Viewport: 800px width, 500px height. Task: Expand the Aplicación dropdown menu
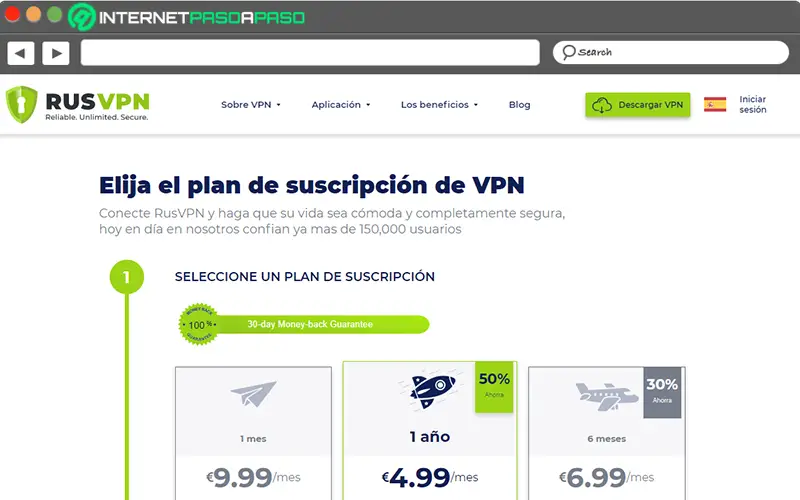point(341,105)
